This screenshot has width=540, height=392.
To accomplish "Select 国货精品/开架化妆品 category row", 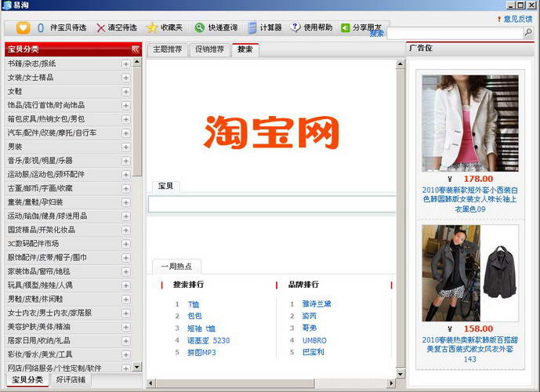I will click(68, 230).
